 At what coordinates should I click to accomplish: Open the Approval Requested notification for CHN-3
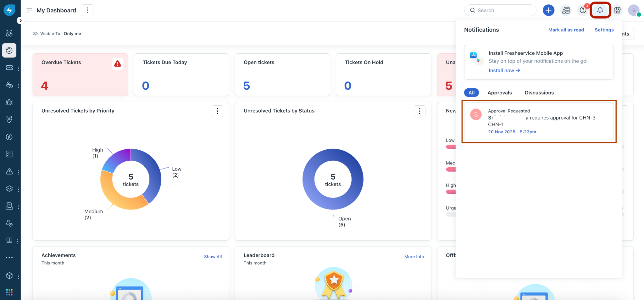pos(539,121)
